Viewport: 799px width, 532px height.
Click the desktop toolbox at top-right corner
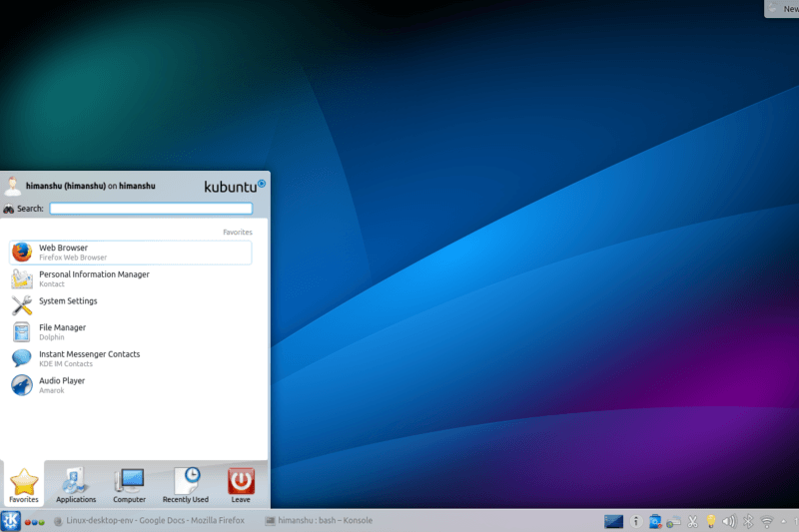pos(782,9)
